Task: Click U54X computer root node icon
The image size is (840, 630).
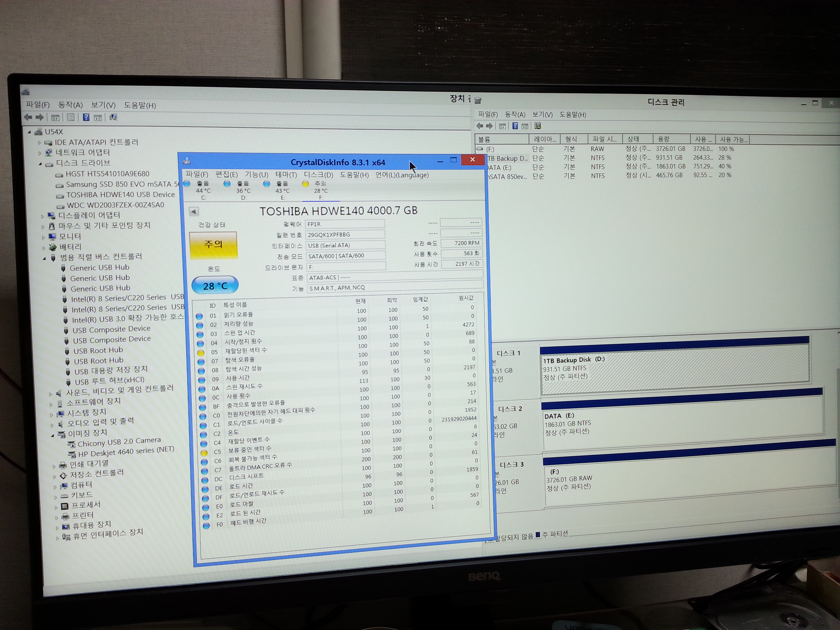Action: (x=38, y=132)
